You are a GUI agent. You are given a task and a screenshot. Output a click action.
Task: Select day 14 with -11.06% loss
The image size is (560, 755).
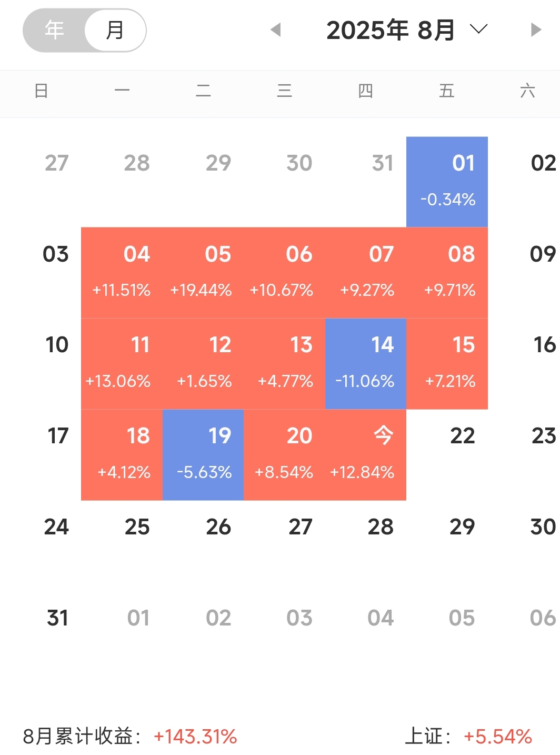[366, 364]
